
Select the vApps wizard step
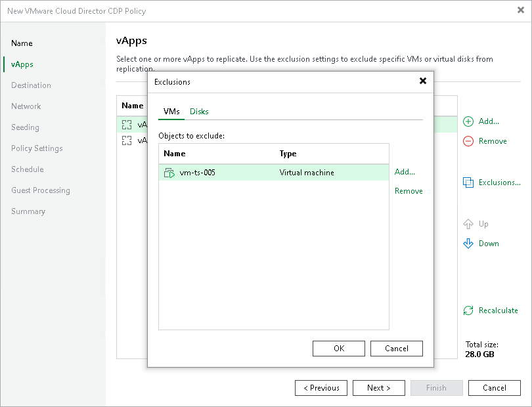(x=22, y=64)
